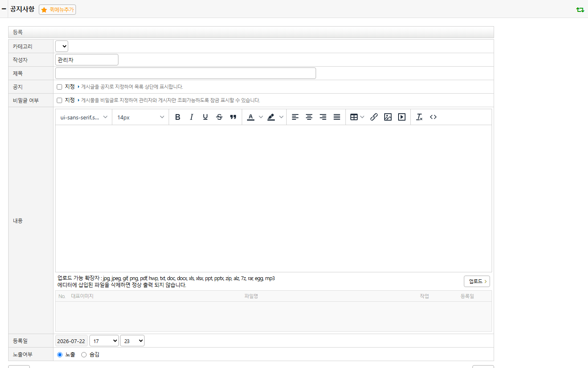Insert a hyperlink
Screen dimensions: 588x368
click(x=374, y=117)
